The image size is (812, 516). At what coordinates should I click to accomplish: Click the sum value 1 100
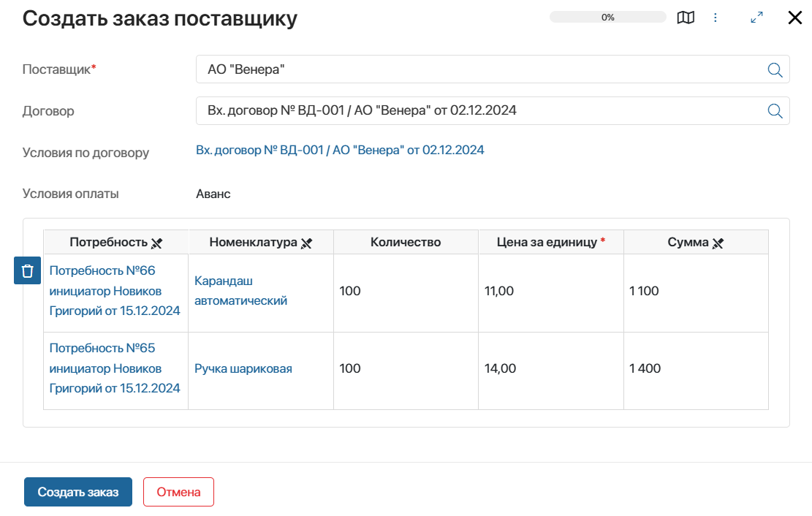[644, 291]
